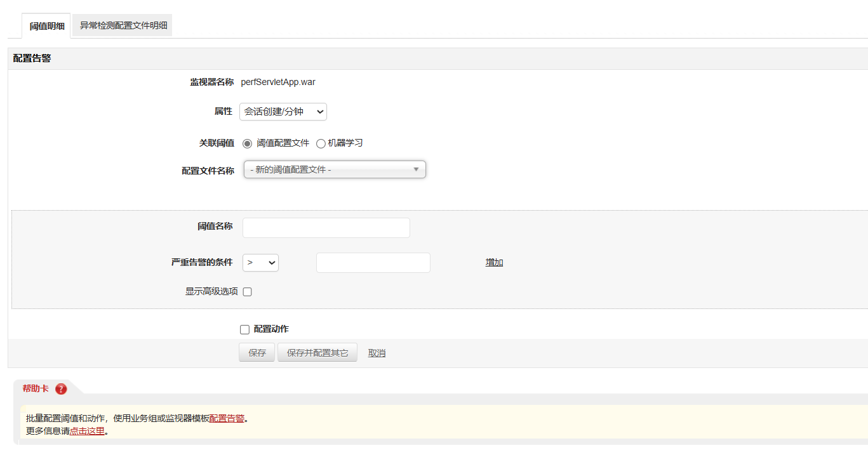Click the 取消 link

tap(377, 352)
